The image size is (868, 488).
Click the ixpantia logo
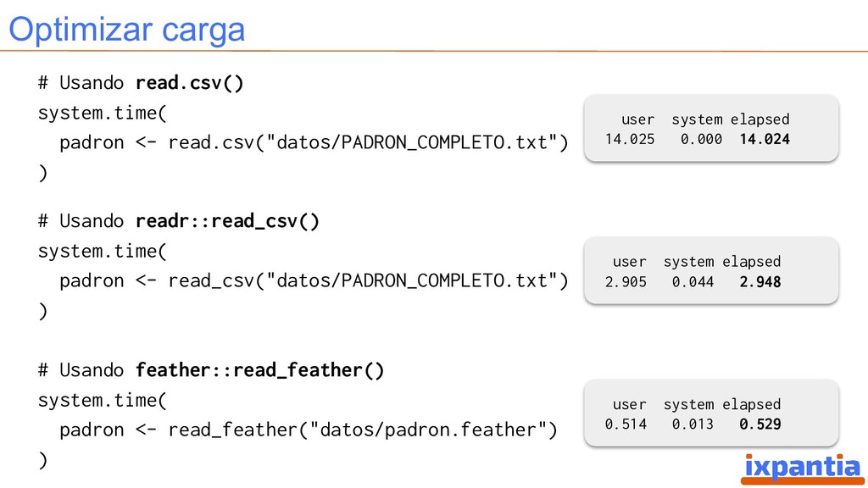click(x=802, y=469)
